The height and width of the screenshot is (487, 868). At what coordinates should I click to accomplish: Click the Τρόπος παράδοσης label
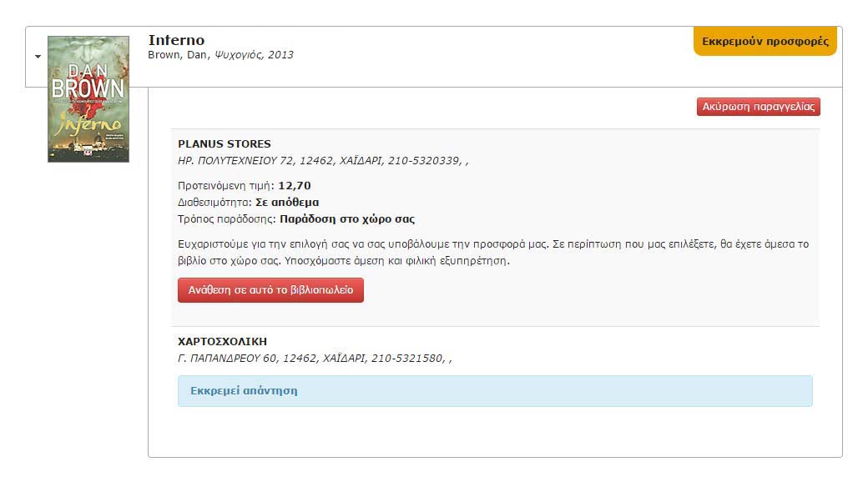pos(227,218)
